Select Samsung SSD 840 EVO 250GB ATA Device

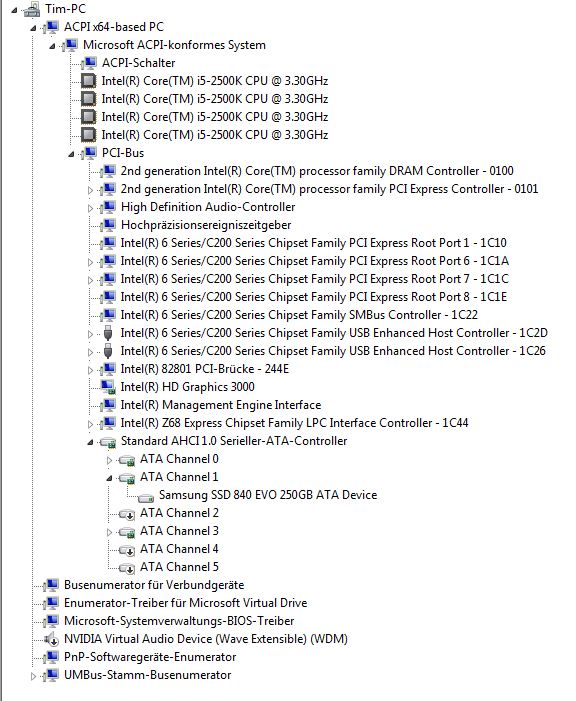(x=268, y=495)
